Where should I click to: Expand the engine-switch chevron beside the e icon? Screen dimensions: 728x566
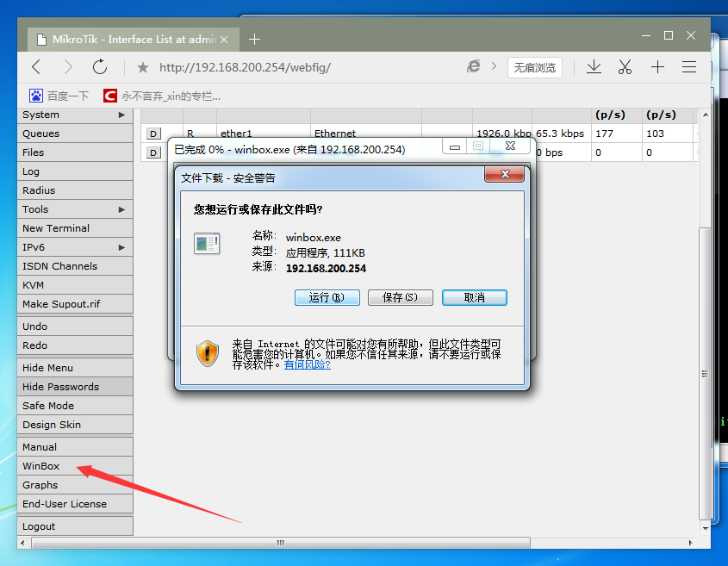pos(494,66)
